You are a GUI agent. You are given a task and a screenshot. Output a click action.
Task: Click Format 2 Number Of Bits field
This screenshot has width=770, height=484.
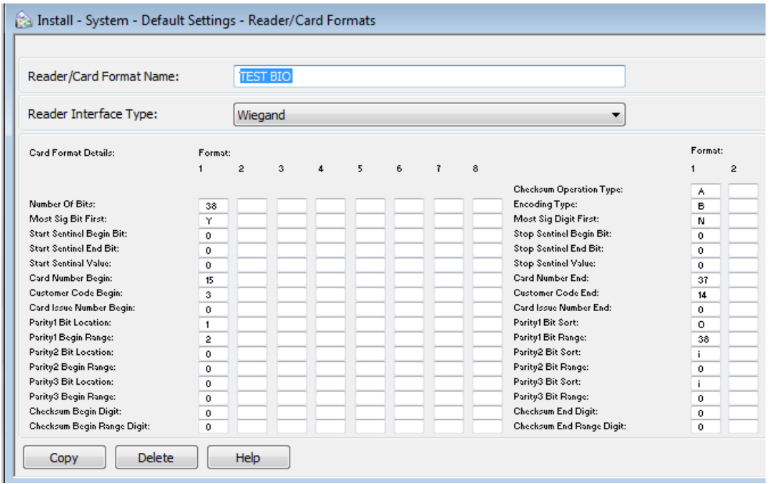(251, 205)
